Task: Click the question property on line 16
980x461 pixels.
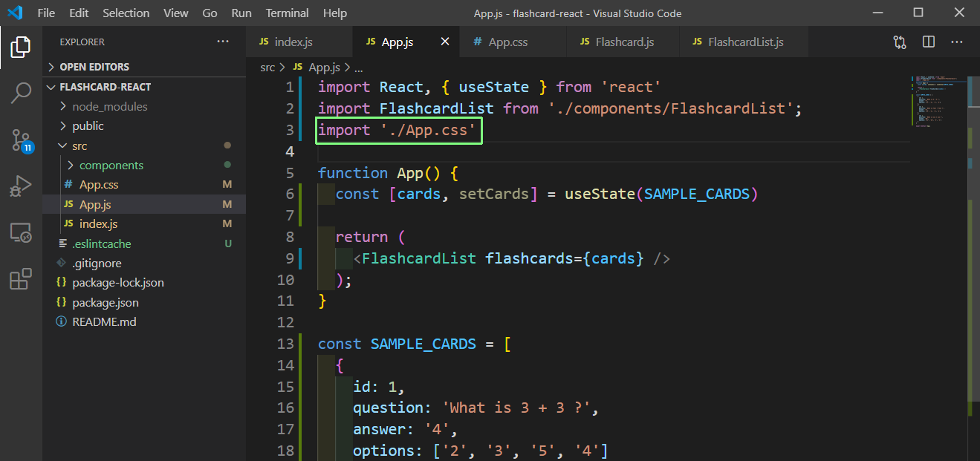Action: coord(388,408)
